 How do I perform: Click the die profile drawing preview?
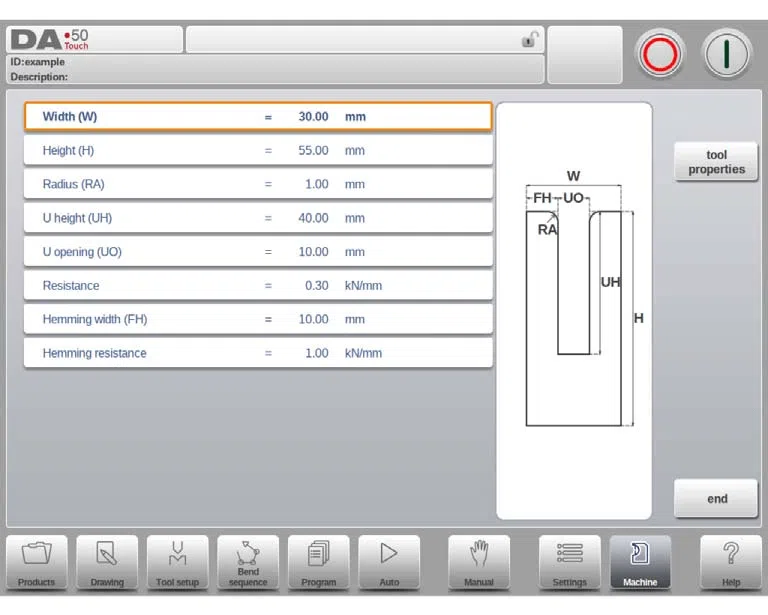(574, 311)
